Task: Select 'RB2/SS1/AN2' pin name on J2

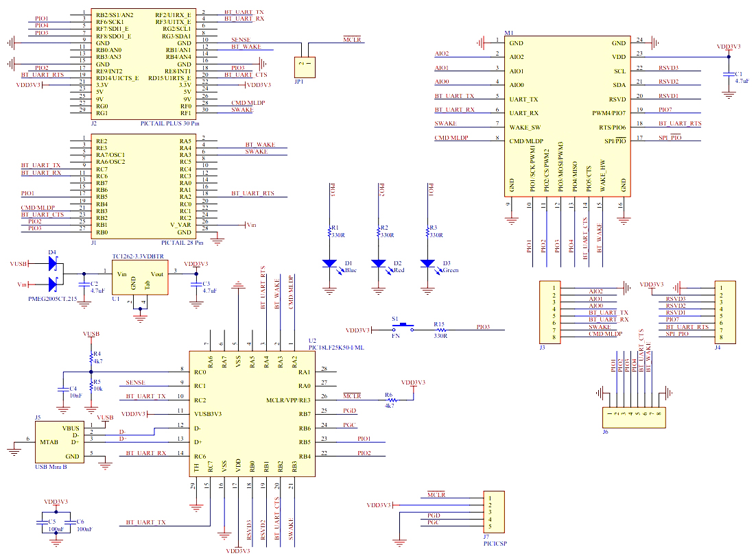Action: pos(115,15)
